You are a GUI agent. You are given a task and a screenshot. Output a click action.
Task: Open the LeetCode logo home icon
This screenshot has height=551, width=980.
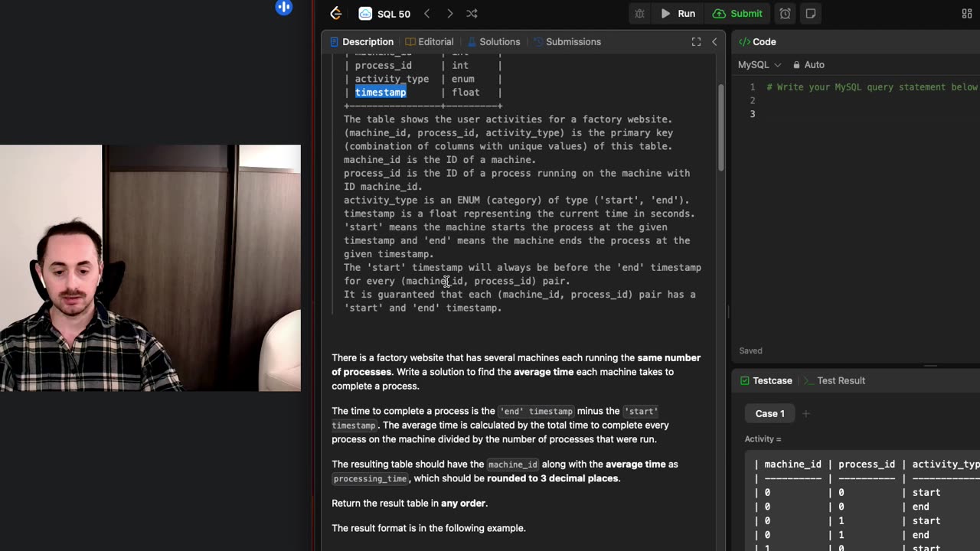click(x=335, y=13)
